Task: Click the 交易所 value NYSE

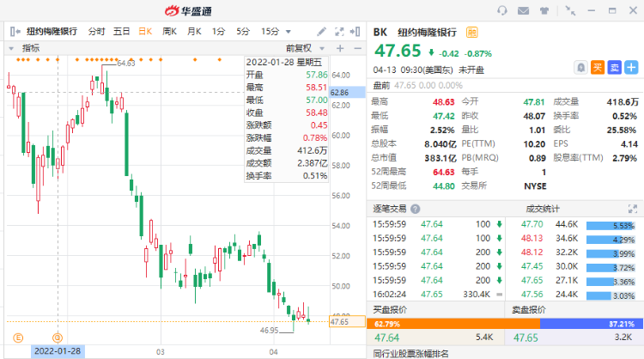Action: coord(535,186)
